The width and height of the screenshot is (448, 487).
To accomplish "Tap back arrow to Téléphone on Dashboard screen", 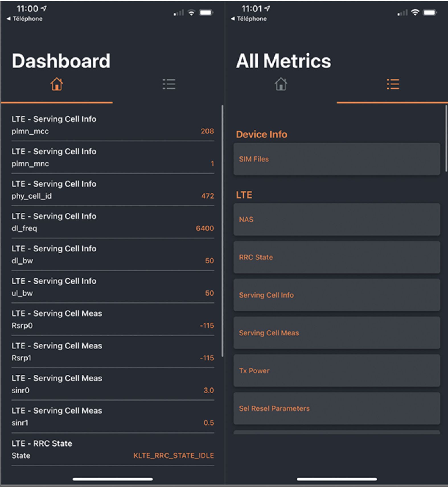I will click(x=24, y=19).
